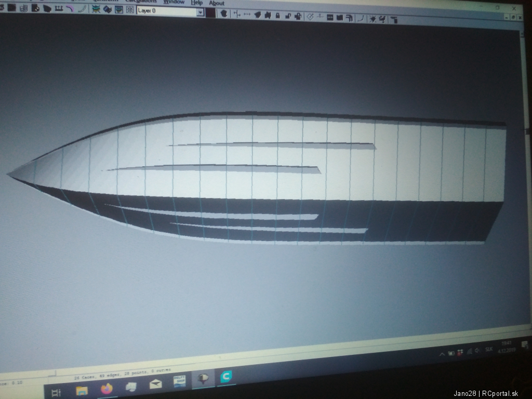Toggle the both sides hull display icon
The image size is (532, 399).
pyautogui.click(x=23, y=8)
